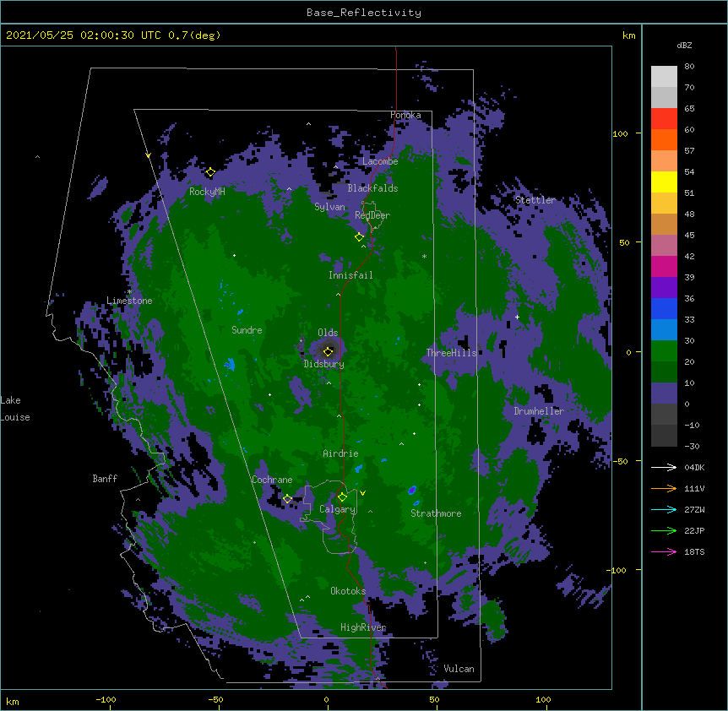Select the green 22JP arrow in legend
This screenshot has width=728, height=711.
664,530
